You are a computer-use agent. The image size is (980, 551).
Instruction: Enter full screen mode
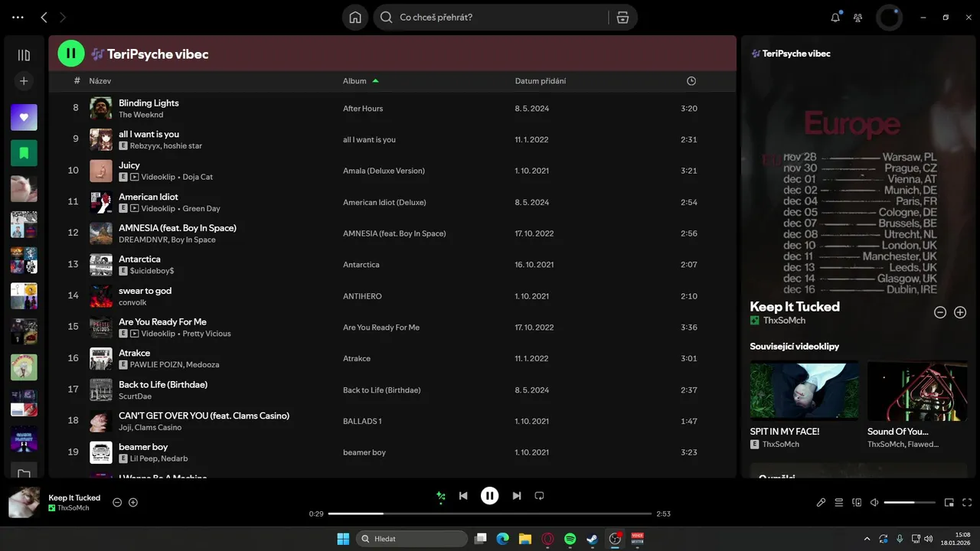(967, 503)
